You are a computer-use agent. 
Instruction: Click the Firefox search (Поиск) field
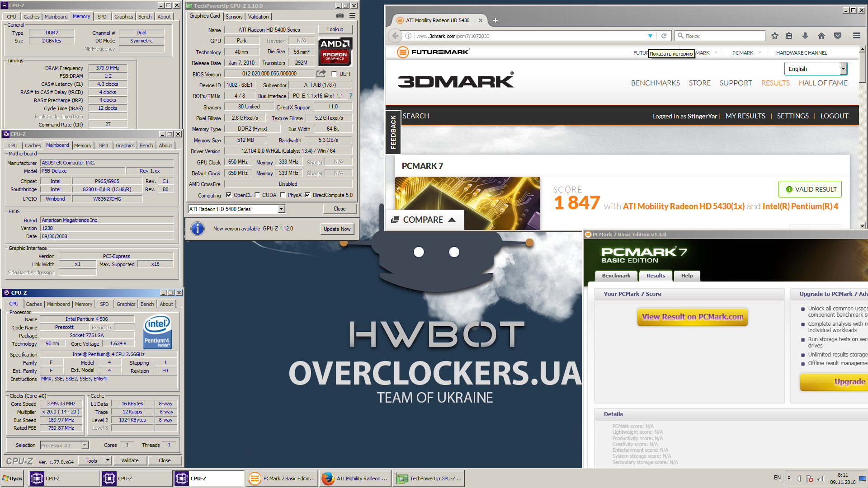720,36
